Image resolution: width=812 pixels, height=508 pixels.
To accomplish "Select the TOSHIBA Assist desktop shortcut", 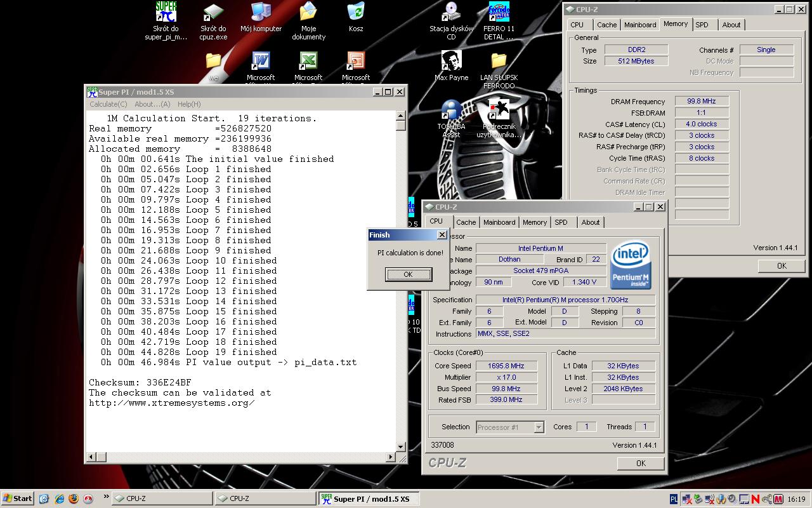I will coord(451,110).
